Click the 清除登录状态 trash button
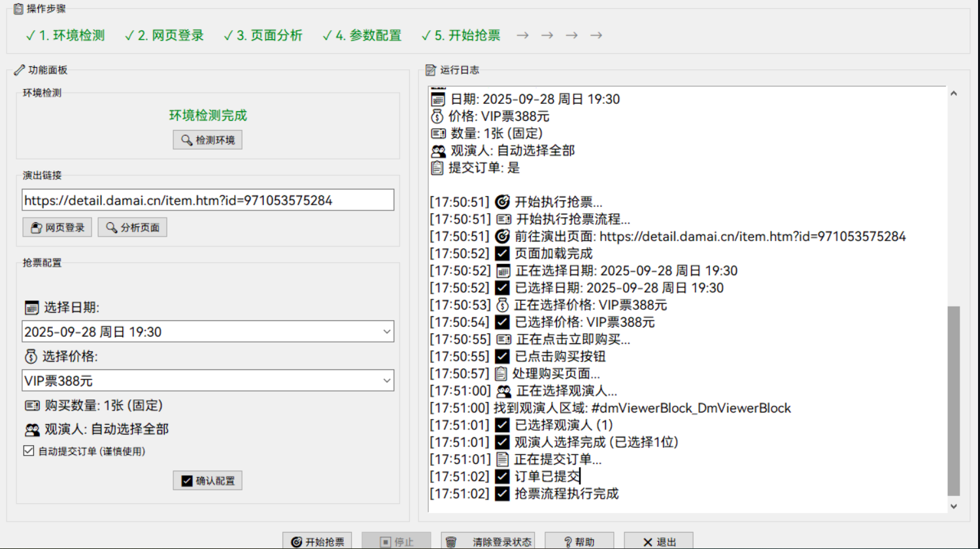Image resolution: width=980 pixels, height=549 pixels. click(x=488, y=541)
